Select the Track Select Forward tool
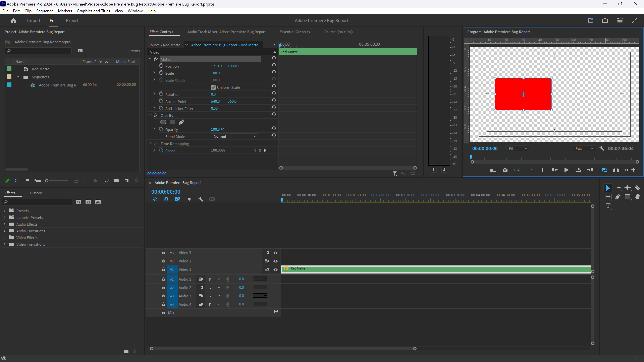Image resolution: width=644 pixels, height=362 pixels. coord(618,188)
